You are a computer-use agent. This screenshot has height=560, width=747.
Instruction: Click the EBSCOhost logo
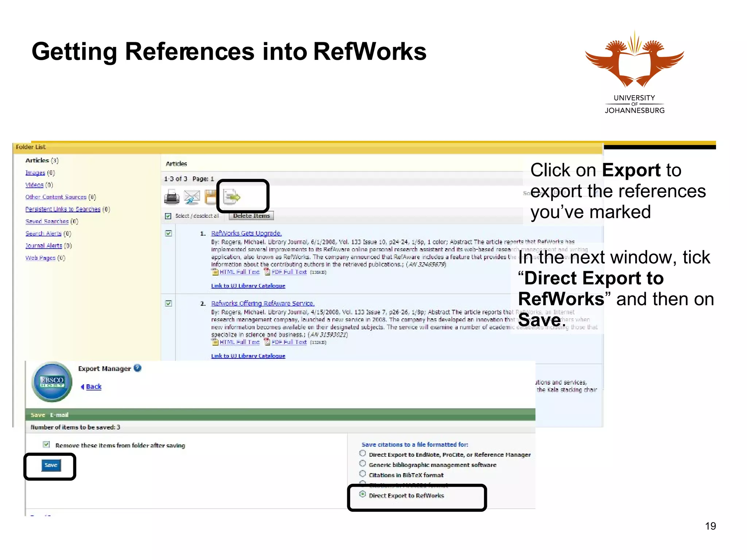[52, 382]
